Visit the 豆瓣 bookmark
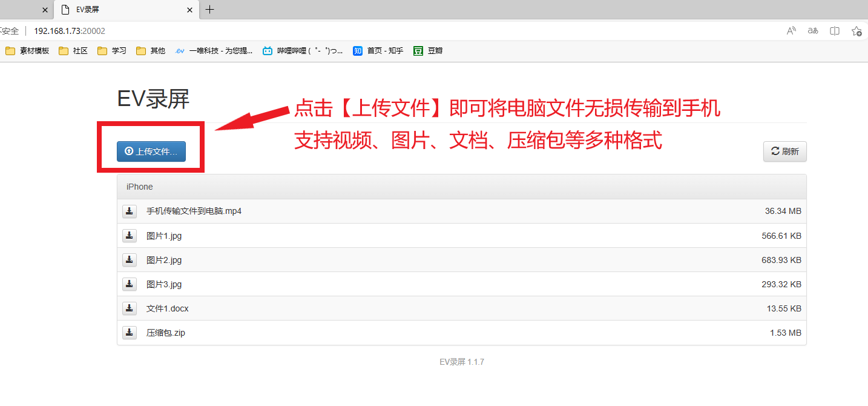The height and width of the screenshot is (406, 868). [x=428, y=51]
